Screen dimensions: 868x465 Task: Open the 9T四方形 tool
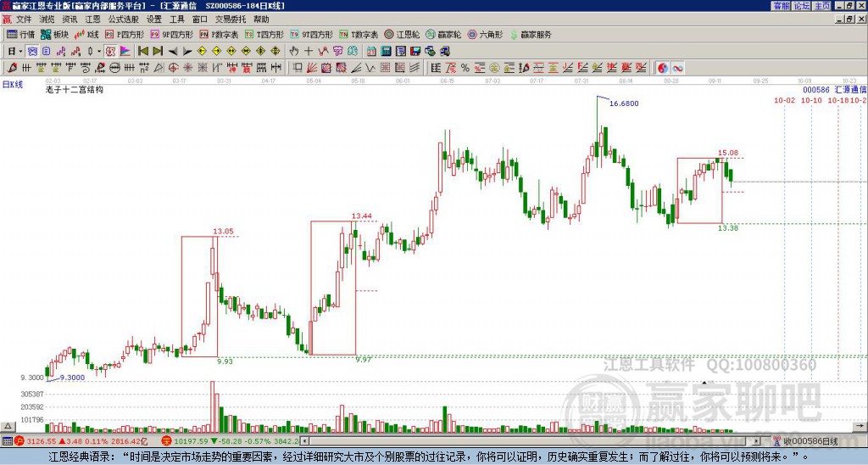[311, 34]
